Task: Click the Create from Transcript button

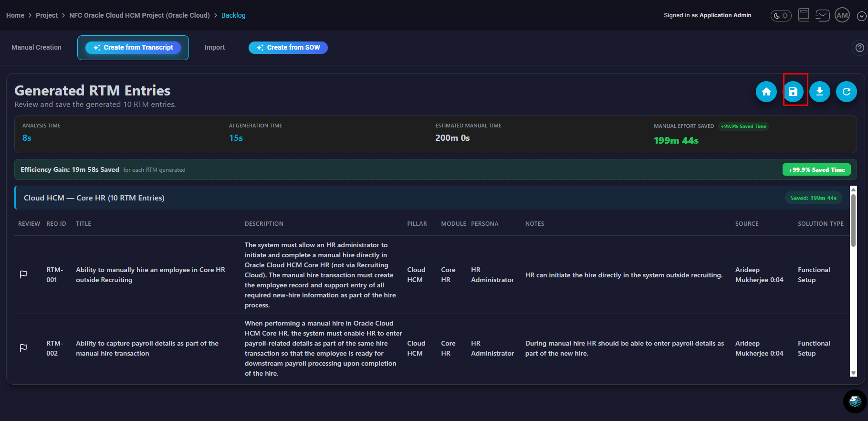Action: coord(133,48)
